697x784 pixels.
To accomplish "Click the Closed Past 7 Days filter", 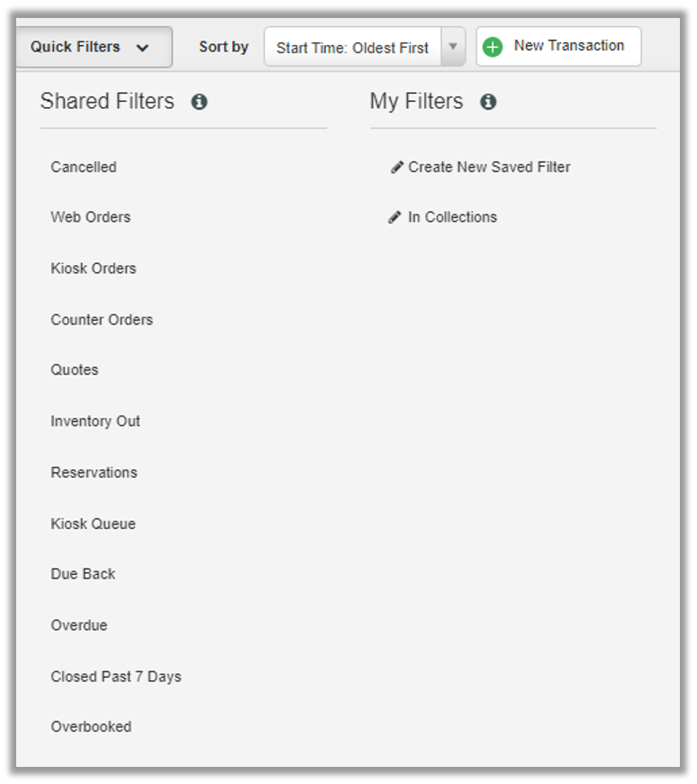I will click(116, 677).
